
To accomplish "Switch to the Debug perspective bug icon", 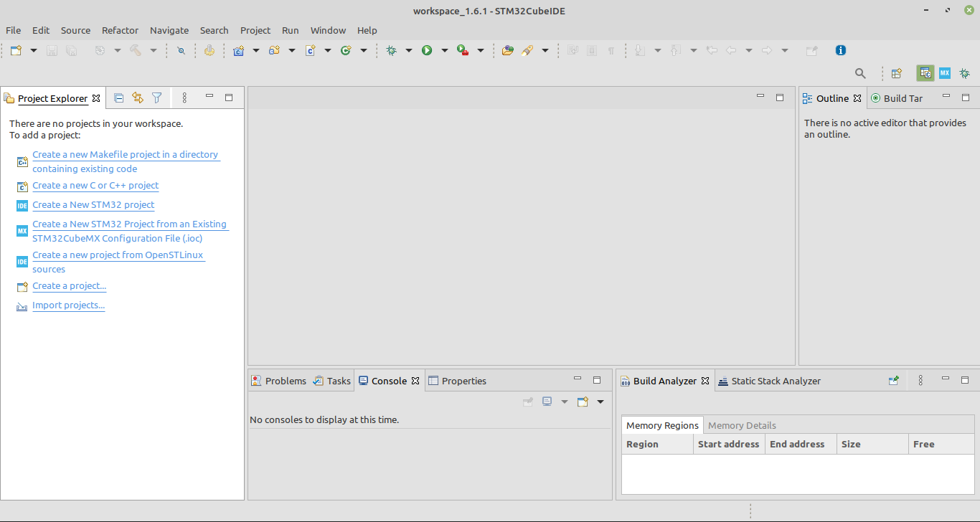I will 964,73.
